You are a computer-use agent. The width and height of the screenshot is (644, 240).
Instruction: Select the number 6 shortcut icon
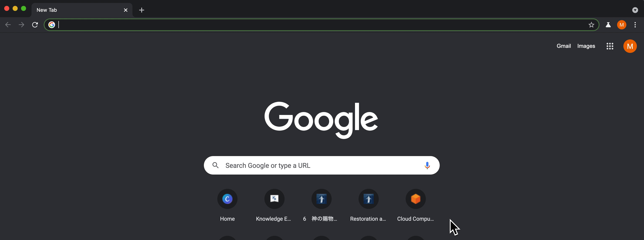tap(321, 198)
